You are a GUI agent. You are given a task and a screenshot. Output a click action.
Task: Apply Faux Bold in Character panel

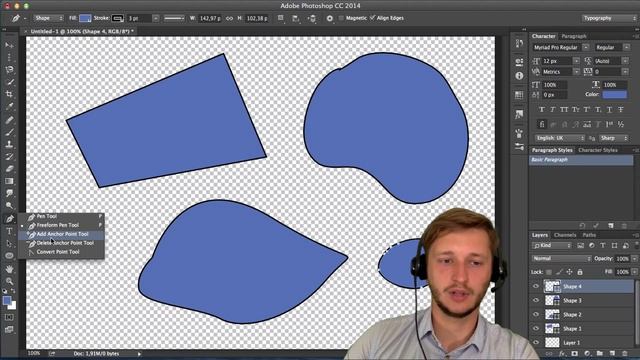click(x=542, y=109)
